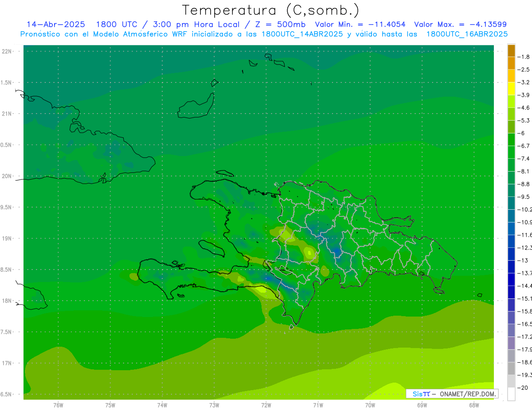The width and height of the screenshot is (532, 411).
Task: Click the '20N' latitude axis label
Action: pyautogui.click(x=8, y=176)
